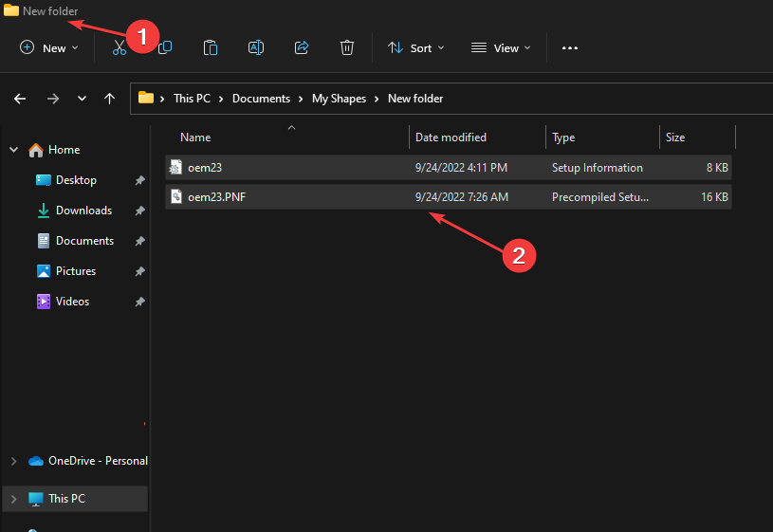Click the Cut scissors icon
The image size is (773, 532).
[120, 47]
